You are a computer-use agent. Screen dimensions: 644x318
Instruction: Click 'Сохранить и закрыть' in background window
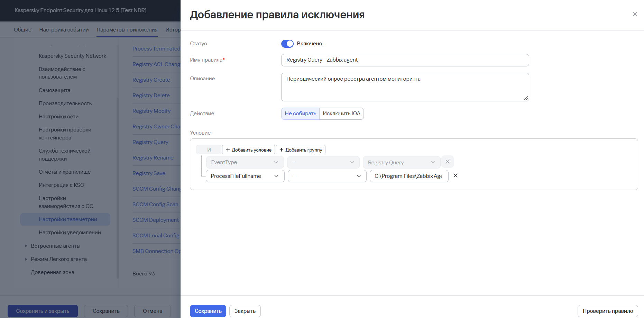point(43,311)
